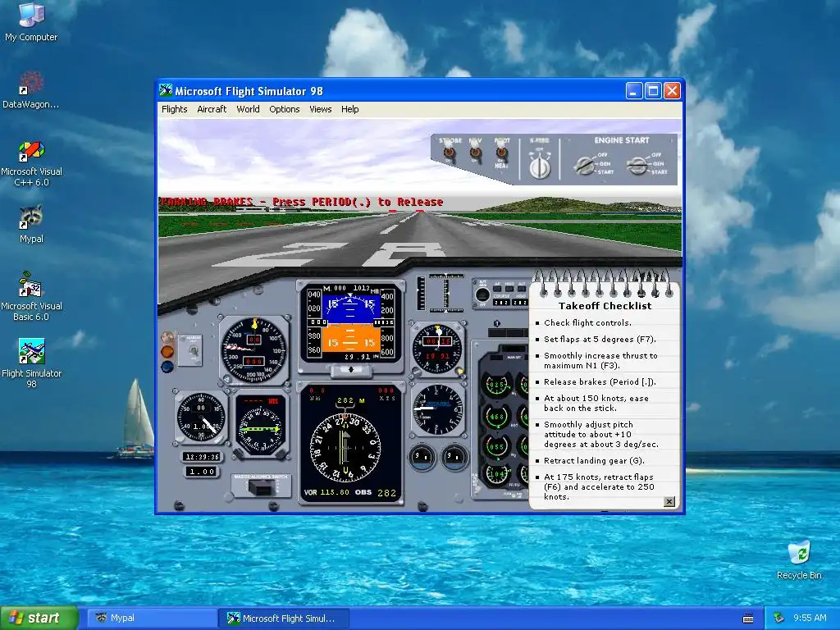Click 'Check flight controls.' checklist item
This screenshot has width=840, height=630.
(587, 322)
